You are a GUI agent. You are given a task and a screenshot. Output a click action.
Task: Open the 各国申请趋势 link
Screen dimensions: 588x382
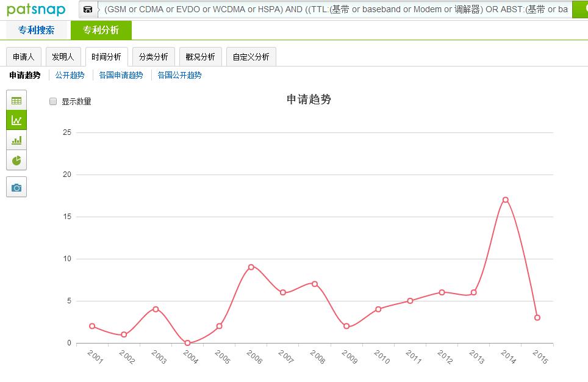point(121,75)
